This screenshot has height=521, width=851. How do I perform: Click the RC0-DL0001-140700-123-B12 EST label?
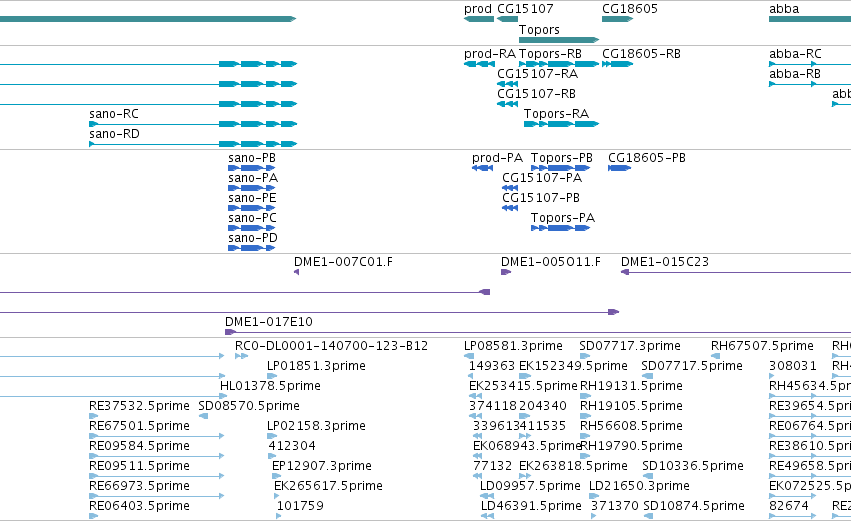point(331,347)
